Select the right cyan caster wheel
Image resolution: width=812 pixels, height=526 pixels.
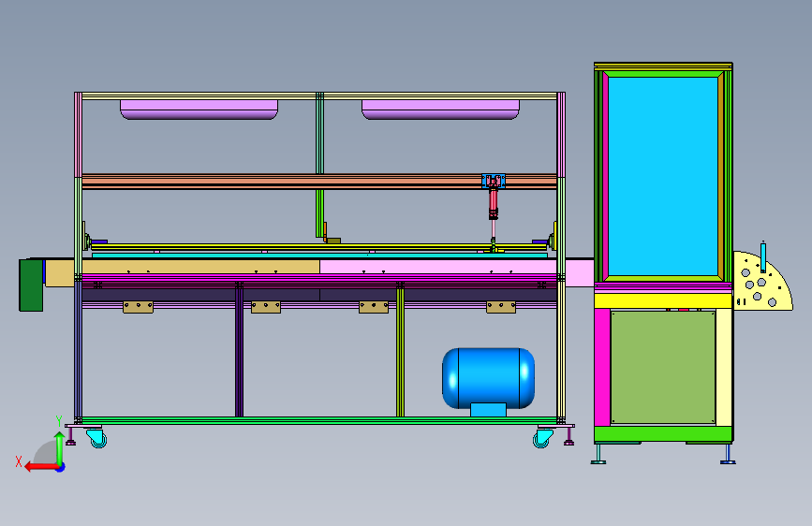(542, 438)
